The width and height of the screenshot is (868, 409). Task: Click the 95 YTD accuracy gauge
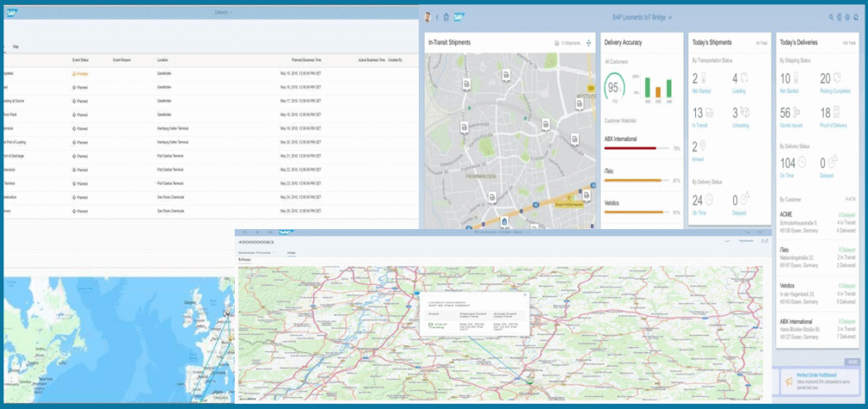coord(614,88)
